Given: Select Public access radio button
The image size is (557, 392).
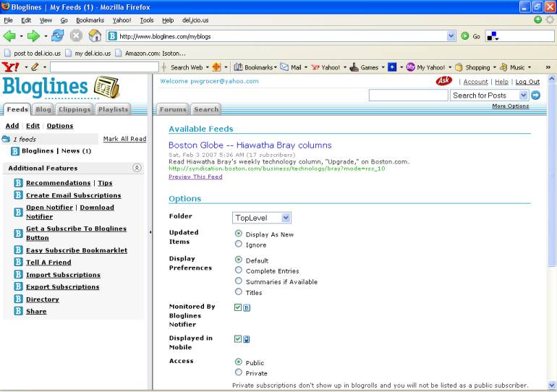Looking at the screenshot, I should click(239, 362).
